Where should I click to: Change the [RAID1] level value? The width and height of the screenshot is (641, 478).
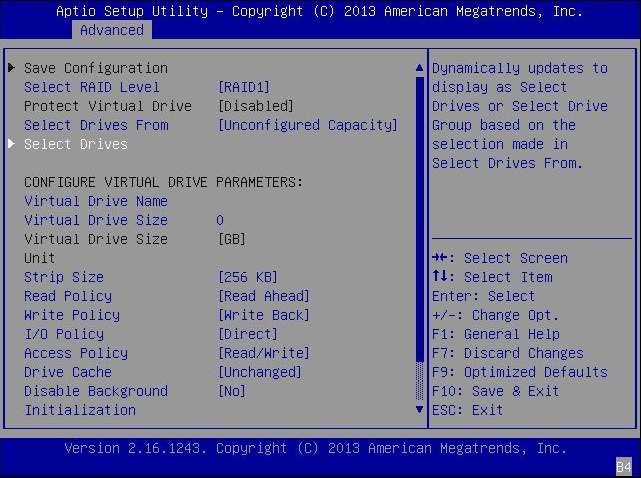click(244, 87)
